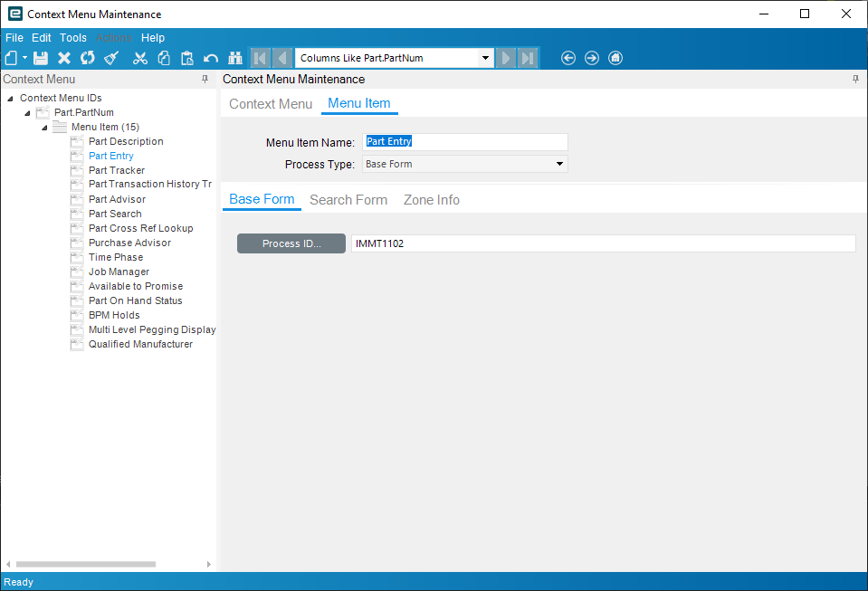Select BPM Holds in the tree
868x591 pixels.
pos(114,315)
